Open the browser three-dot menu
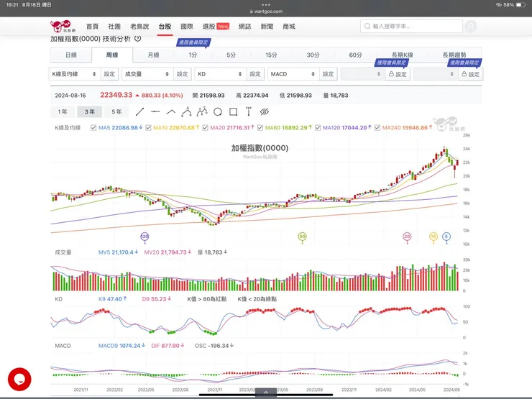This screenshot has width=532, height=399. tap(266, 5)
